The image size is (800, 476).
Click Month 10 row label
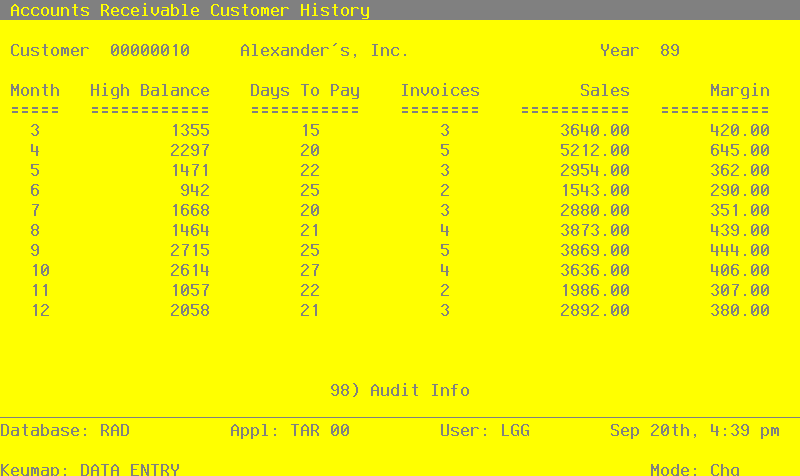[x=40, y=270]
